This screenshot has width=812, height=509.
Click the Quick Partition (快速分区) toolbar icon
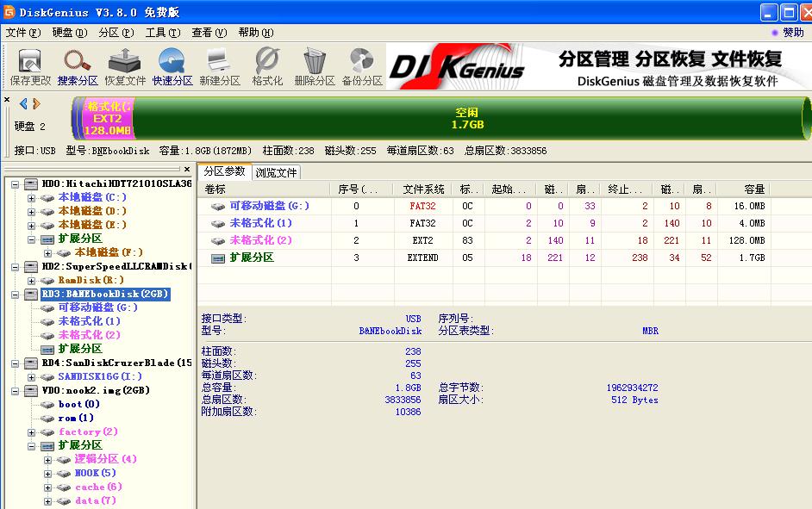point(172,61)
